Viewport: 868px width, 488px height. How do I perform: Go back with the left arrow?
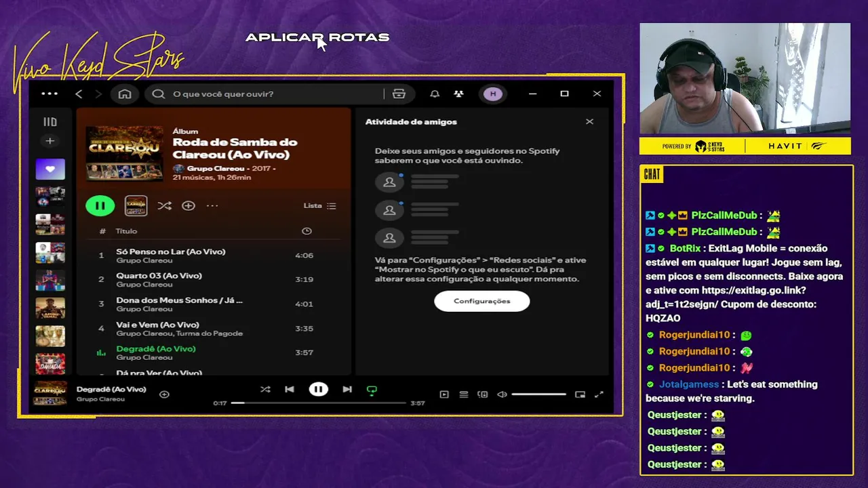[x=79, y=94]
